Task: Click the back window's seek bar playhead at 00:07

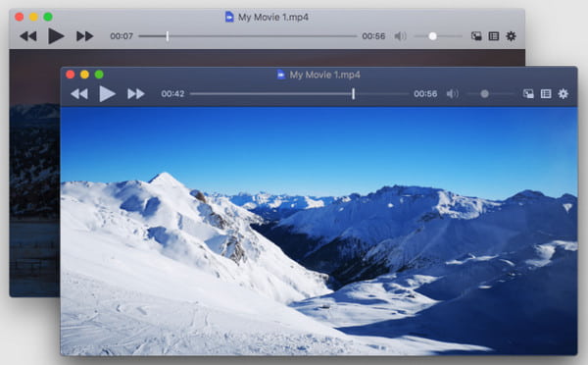Action: [x=168, y=36]
